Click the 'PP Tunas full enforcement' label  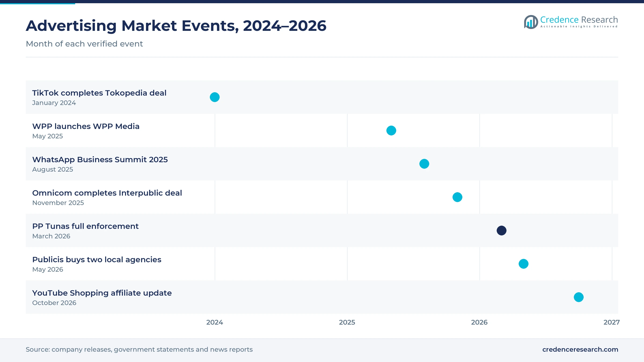pos(85,226)
